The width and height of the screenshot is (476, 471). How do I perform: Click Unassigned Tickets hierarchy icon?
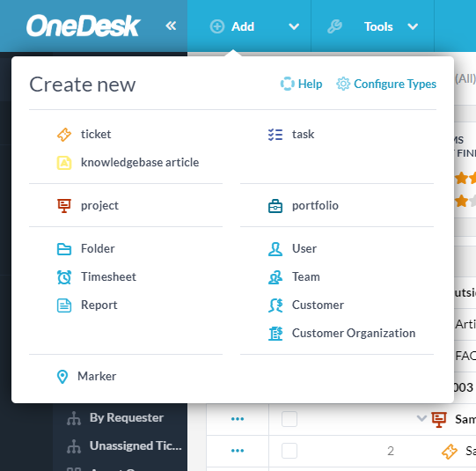click(x=74, y=446)
